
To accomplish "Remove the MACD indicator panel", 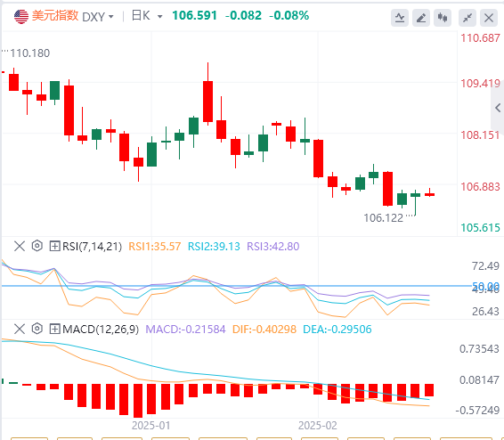I will (20, 330).
